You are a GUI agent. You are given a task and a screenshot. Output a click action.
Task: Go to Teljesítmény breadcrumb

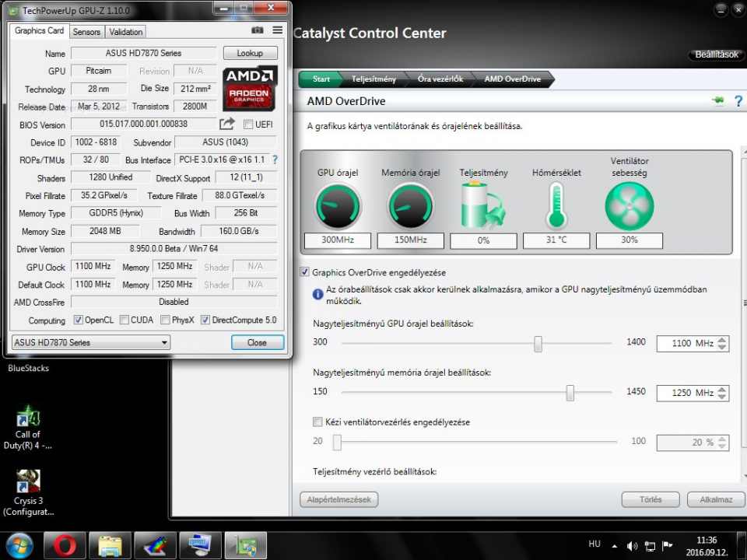coord(373,79)
